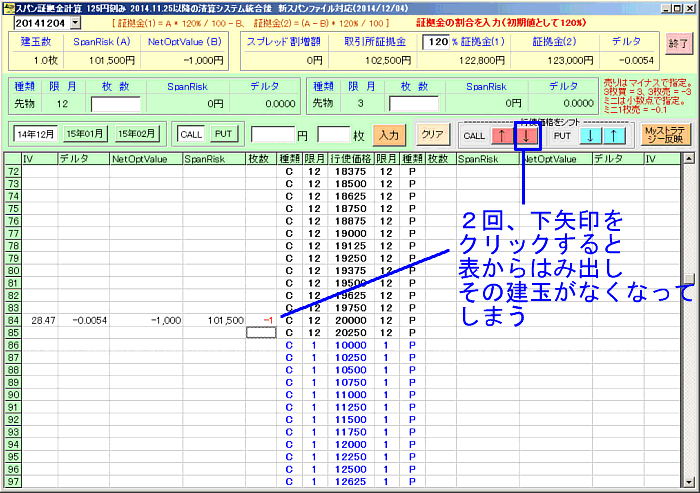Screen dimensions: 700x493
Task: Click the 101,500 SpanRisk cell in row 84
Action: [x=214, y=320]
